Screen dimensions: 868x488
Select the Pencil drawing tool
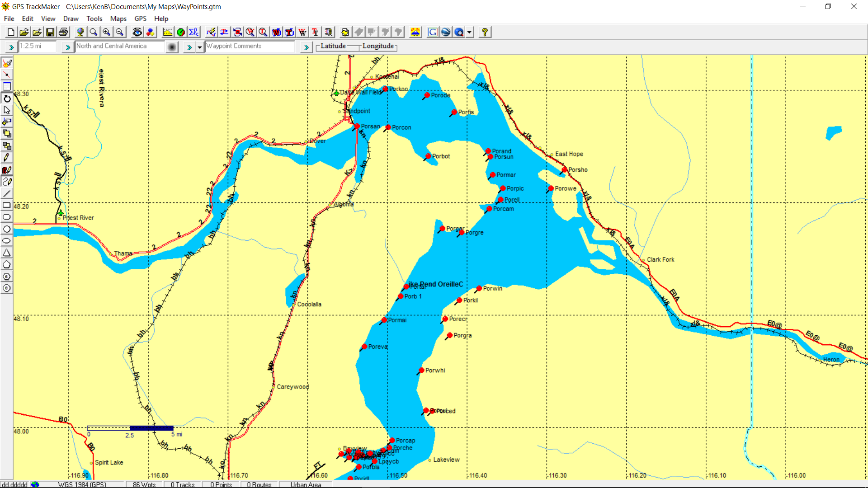click(x=7, y=158)
